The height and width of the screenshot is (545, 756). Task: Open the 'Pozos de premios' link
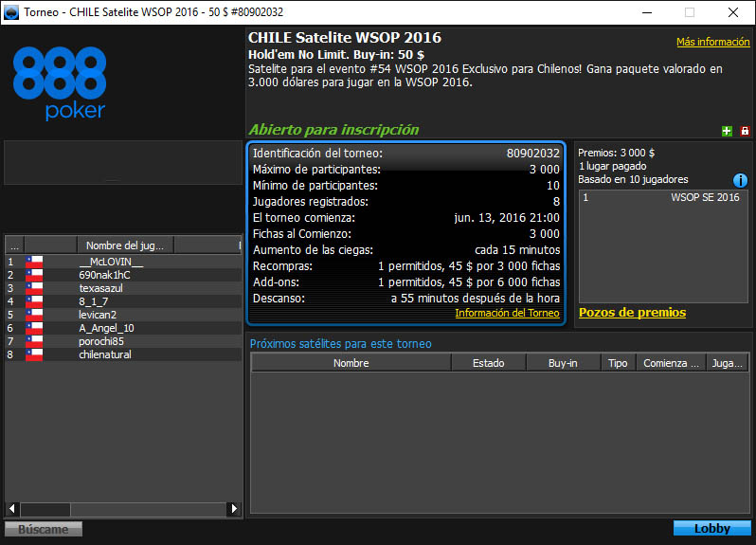632,313
